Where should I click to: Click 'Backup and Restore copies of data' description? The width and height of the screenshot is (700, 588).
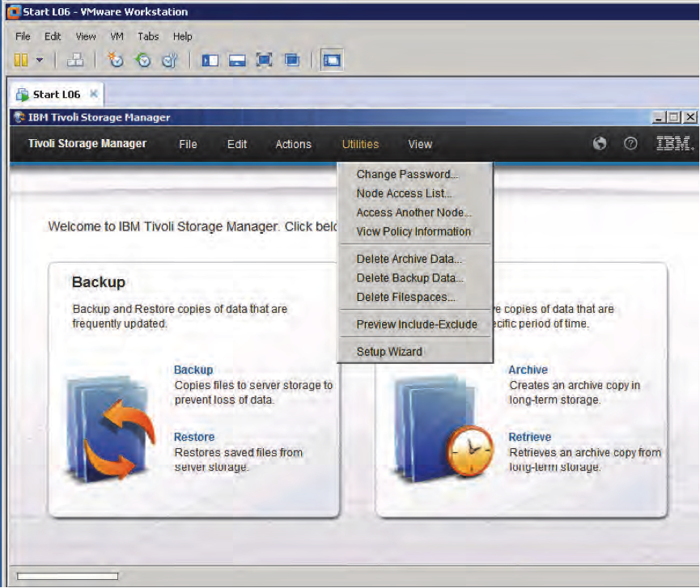tap(180, 316)
